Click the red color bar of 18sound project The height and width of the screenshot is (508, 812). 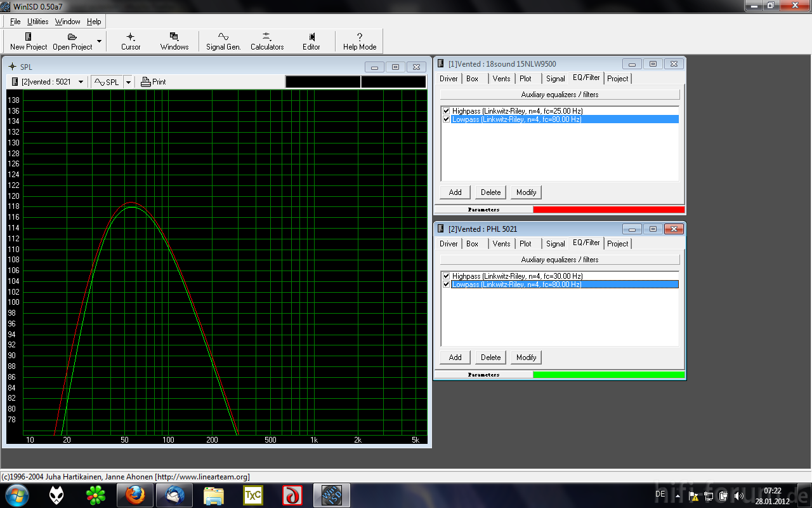608,210
